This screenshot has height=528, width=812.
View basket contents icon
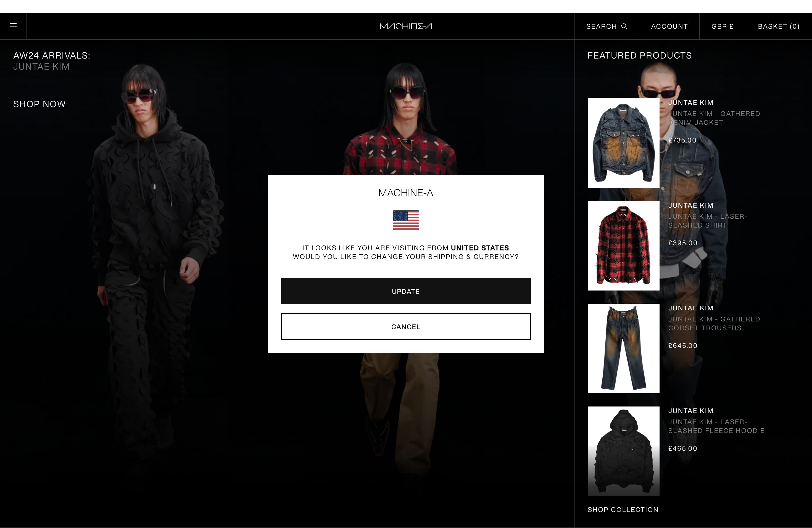[x=779, y=26]
